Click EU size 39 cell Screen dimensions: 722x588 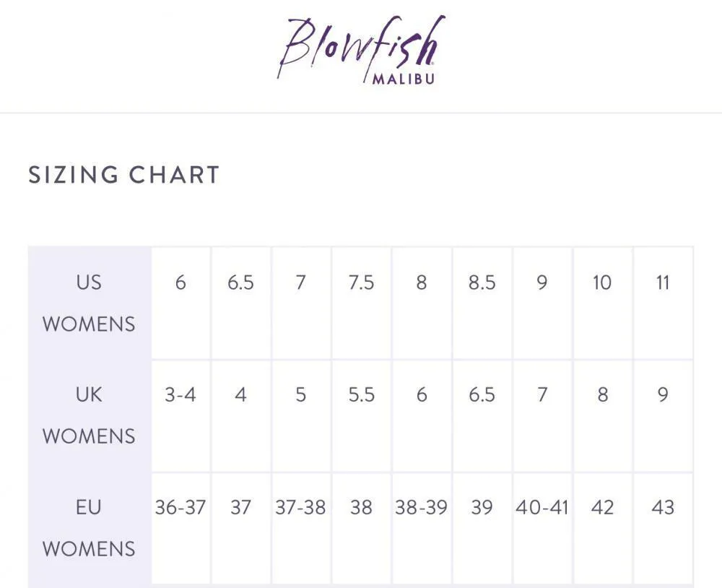[x=482, y=508]
